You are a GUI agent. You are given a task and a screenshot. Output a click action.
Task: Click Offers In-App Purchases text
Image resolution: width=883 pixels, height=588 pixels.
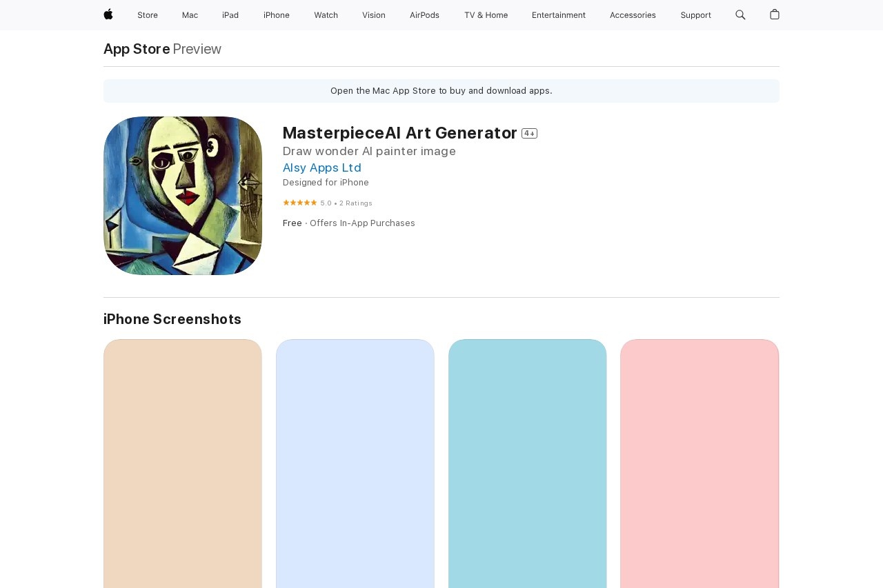click(x=362, y=223)
